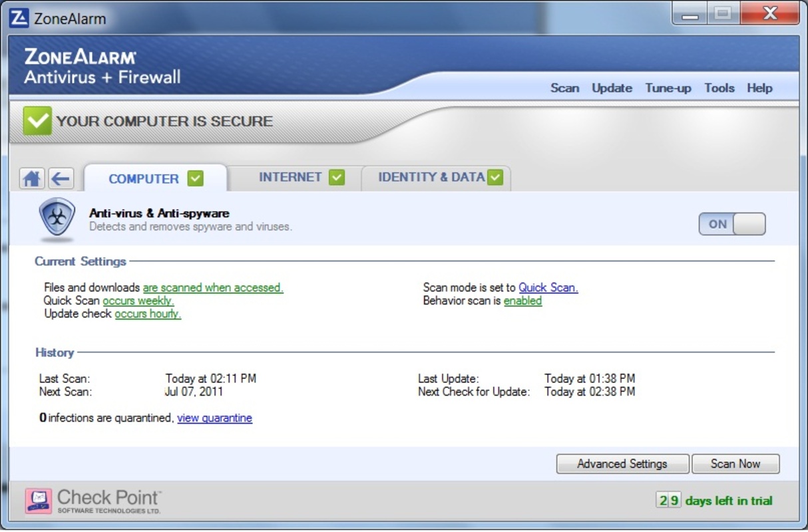Click the back arrow icon
Viewport: 808px width, 532px height.
(x=61, y=178)
